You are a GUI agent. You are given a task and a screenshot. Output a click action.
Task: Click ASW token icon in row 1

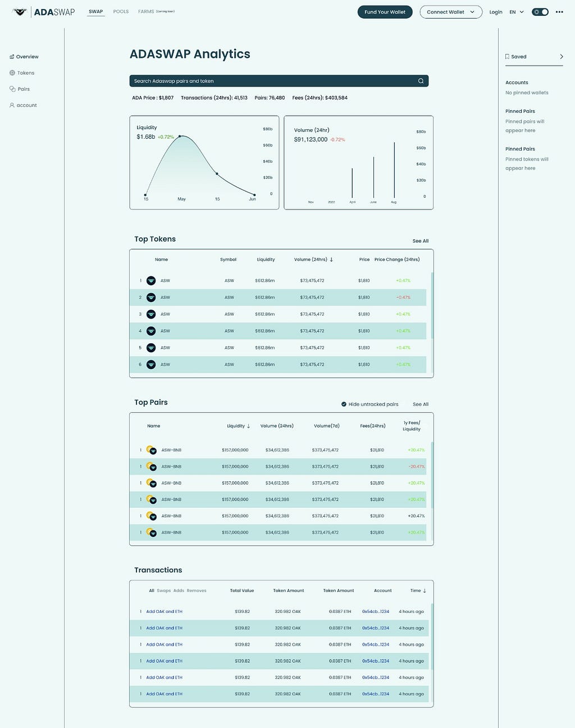tap(151, 280)
